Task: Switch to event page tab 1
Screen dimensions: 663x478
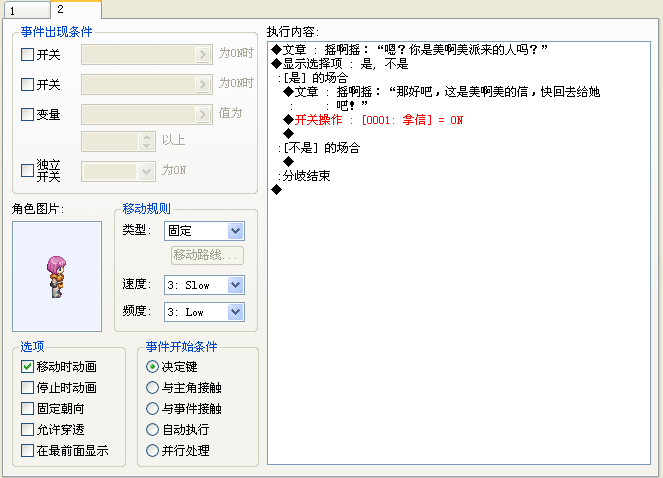Action: (x=27, y=10)
